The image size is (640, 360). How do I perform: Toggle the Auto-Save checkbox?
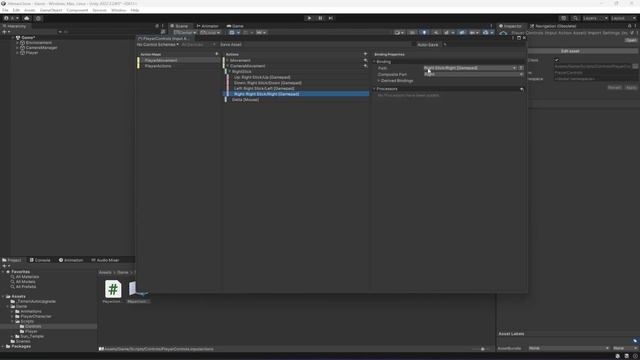445,44
